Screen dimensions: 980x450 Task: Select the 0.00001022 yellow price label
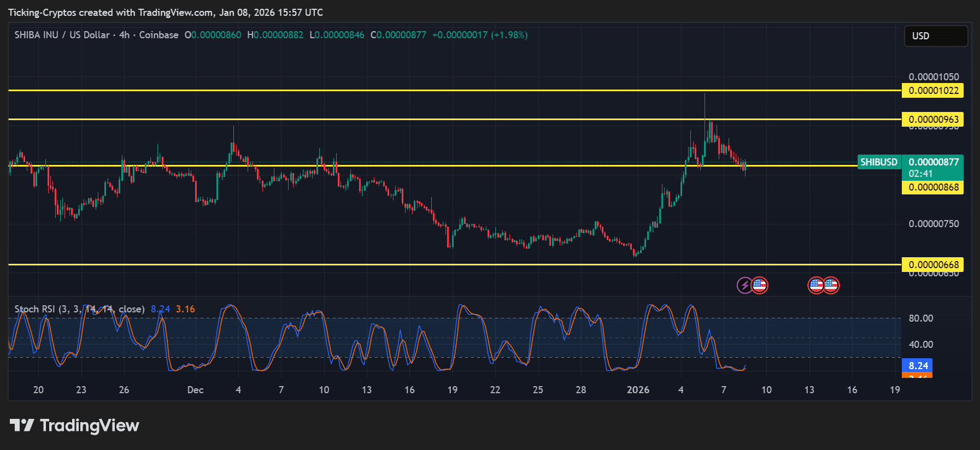(x=932, y=91)
